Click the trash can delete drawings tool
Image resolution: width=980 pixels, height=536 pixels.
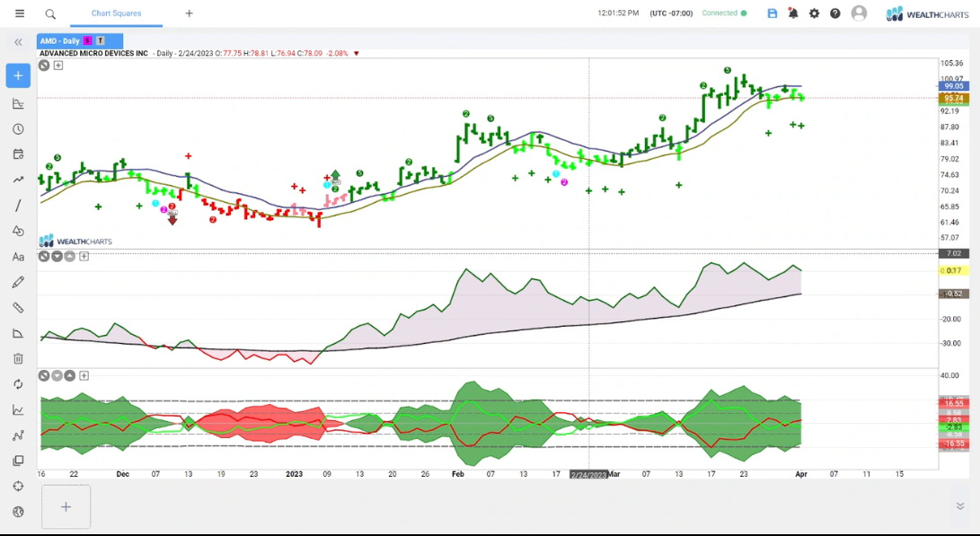tap(18, 358)
